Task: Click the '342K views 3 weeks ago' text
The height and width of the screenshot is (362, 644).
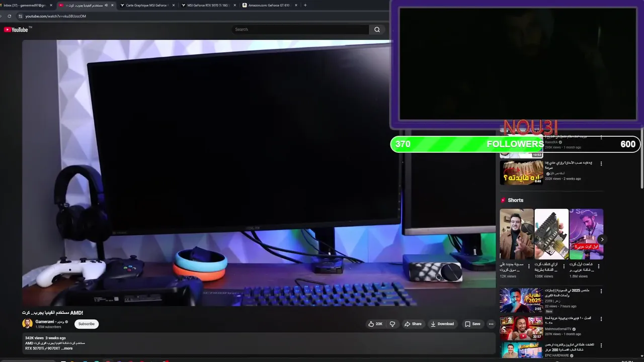Action: pyautogui.click(x=45, y=338)
